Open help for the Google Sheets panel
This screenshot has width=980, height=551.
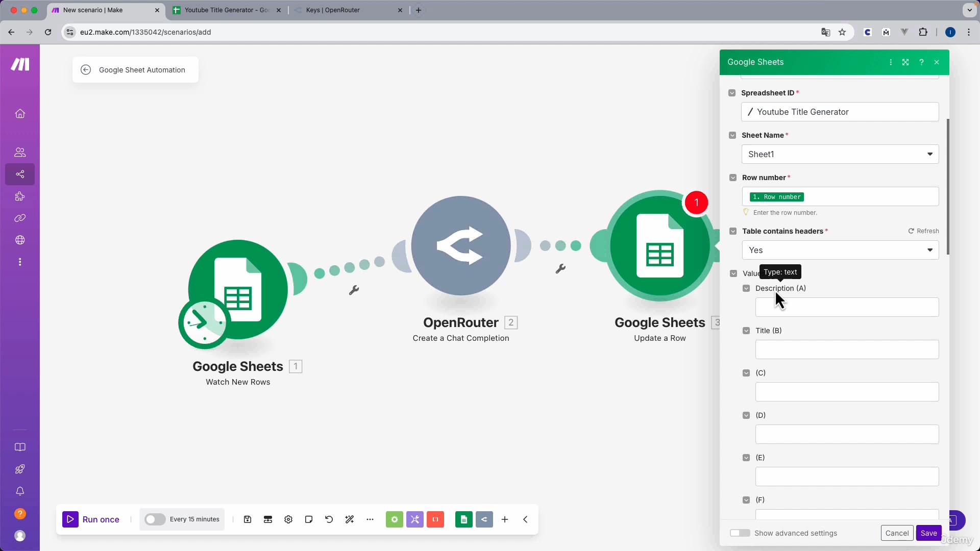(x=921, y=62)
